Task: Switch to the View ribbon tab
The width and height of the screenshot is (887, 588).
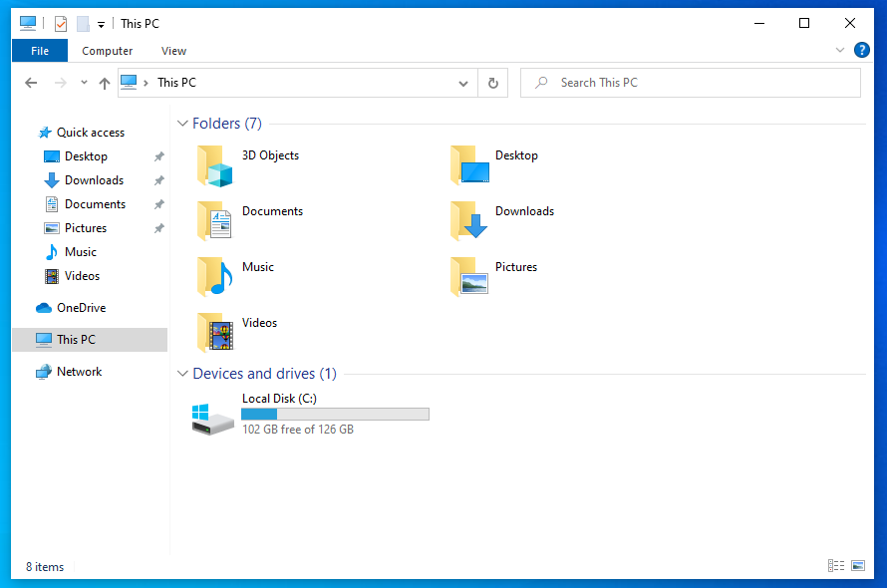Action: [173, 51]
